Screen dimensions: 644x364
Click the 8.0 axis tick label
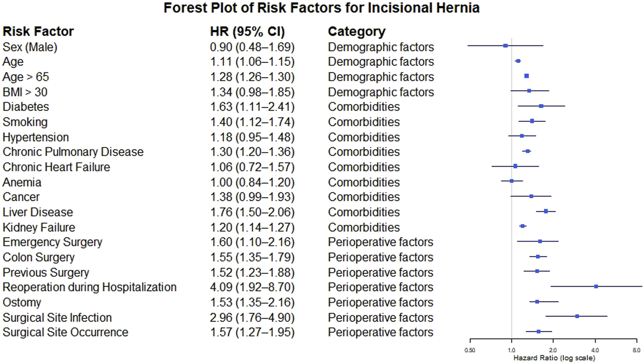click(636, 350)
